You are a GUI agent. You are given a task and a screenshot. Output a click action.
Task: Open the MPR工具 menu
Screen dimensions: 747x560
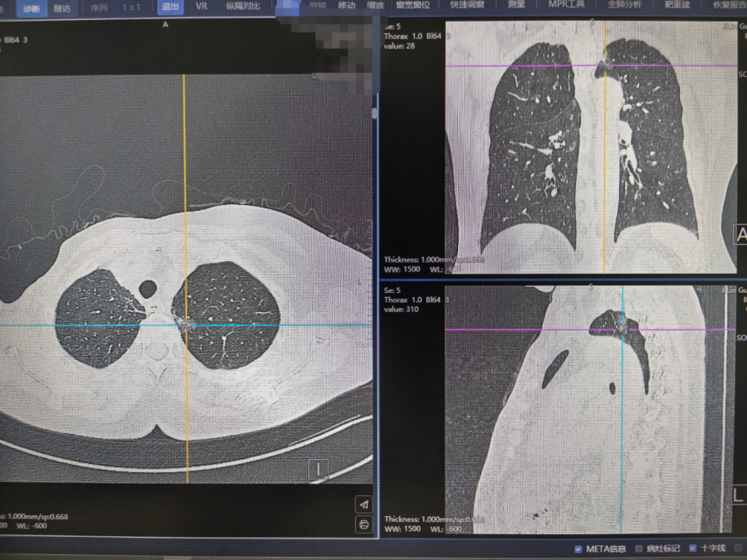(x=566, y=4)
